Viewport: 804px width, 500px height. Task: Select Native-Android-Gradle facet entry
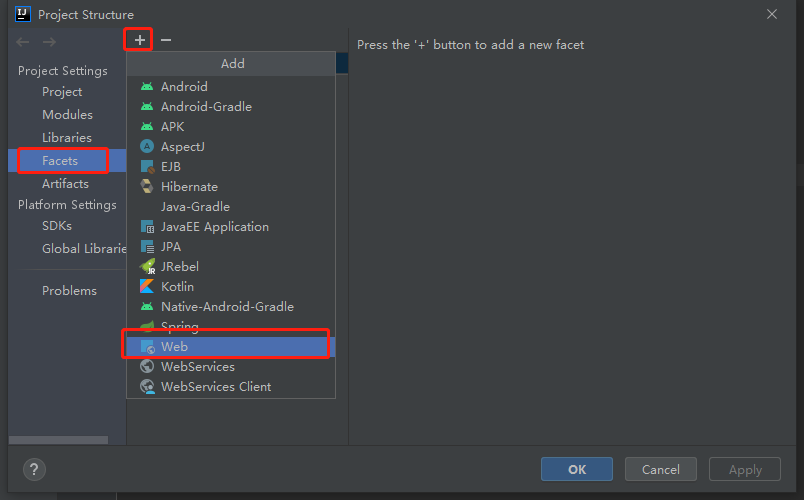pos(231,307)
